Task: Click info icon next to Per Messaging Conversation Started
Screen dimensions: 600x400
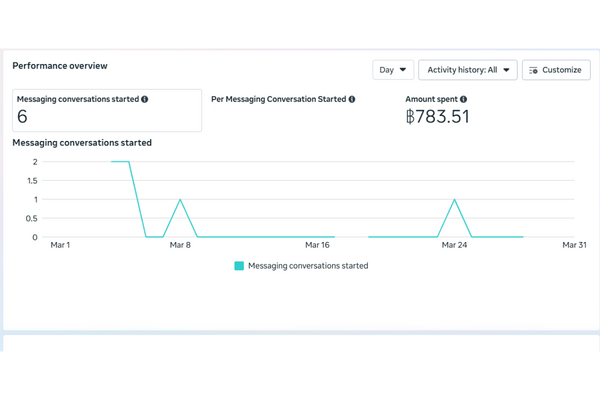Action: (353, 100)
